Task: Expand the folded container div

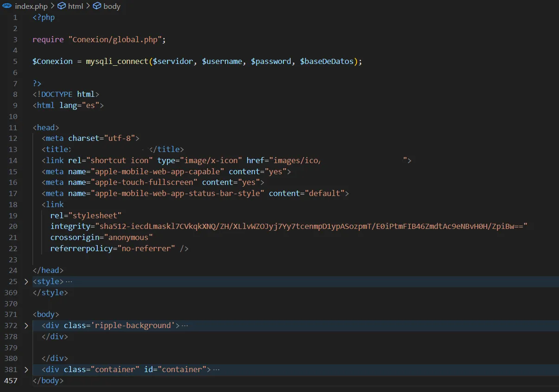Action: pos(26,369)
